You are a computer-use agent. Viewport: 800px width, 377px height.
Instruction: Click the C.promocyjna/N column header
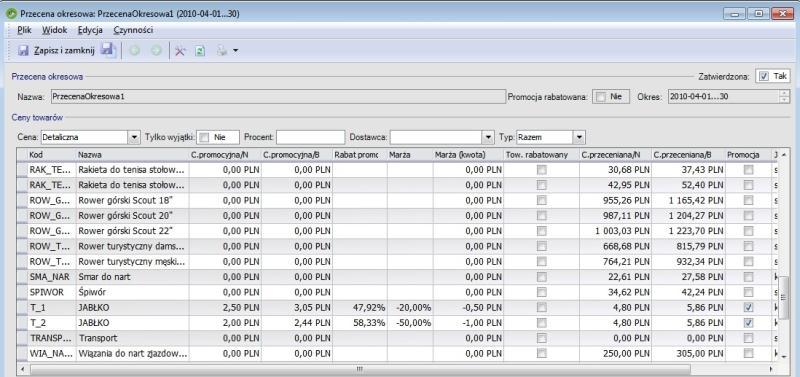coord(225,155)
